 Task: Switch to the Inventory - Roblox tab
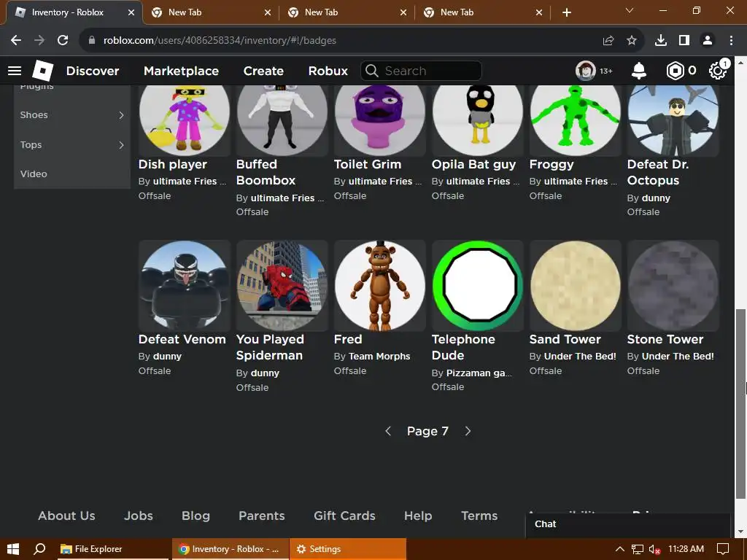74,12
